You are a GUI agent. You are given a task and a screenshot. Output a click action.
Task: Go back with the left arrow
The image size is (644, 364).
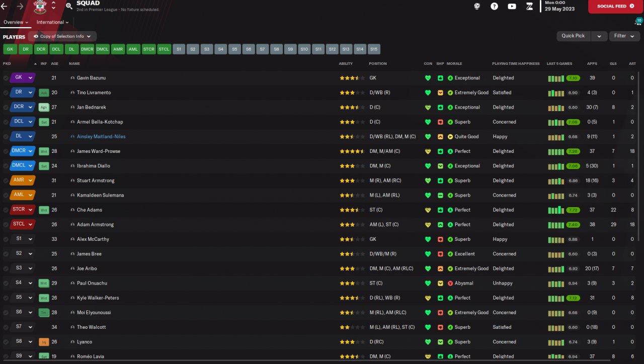5,6
